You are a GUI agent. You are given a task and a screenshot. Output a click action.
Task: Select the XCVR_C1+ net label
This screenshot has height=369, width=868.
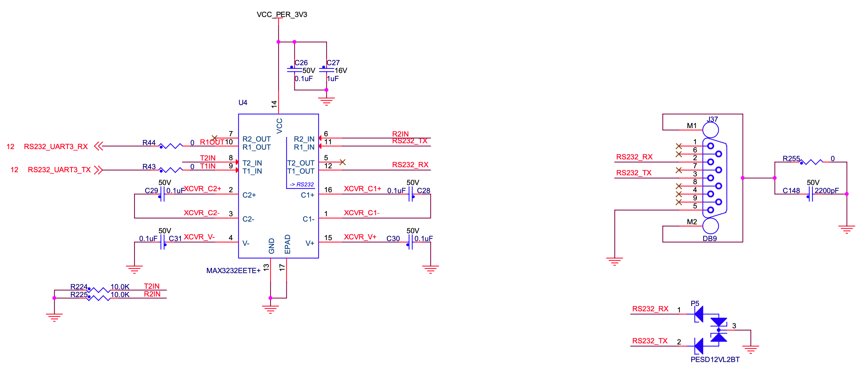coord(362,189)
